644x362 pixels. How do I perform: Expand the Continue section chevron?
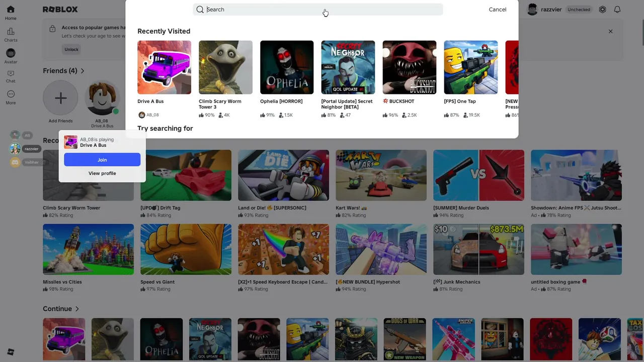pyautogui.click(x=77, y=309)
